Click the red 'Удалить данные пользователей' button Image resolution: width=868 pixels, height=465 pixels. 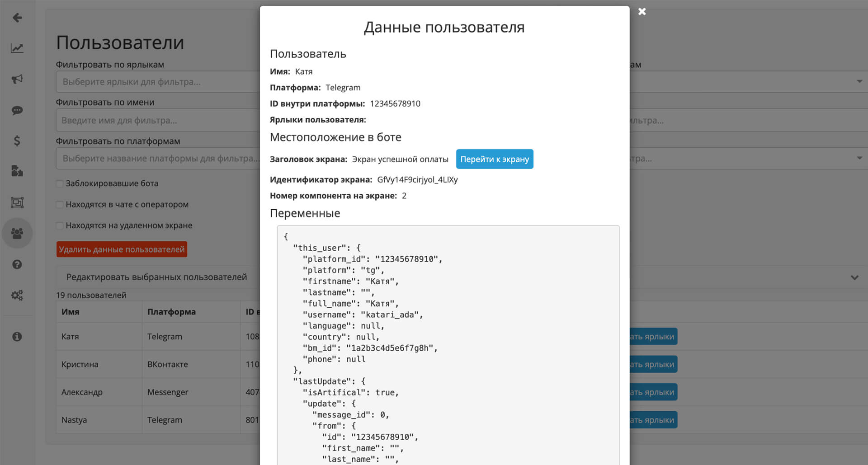122,249
